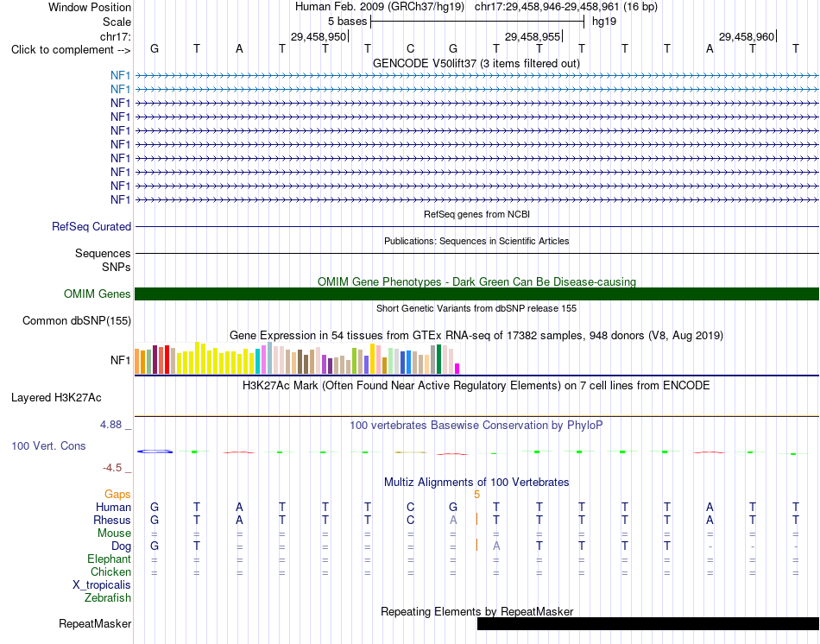The image size is (820, 644).
Task: Click the dark green OMIM gene bar
Action: tap(476, 294)
